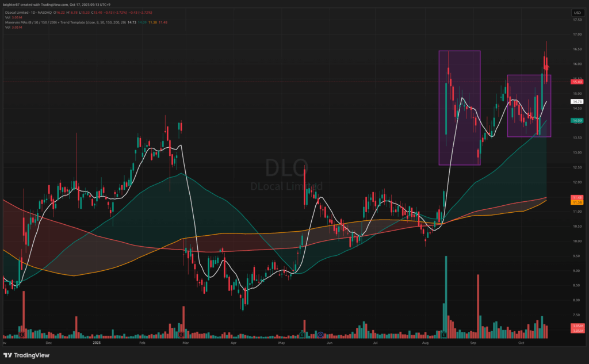
Task: Click the white 14.73 moving average label
Action: (576, 102)
